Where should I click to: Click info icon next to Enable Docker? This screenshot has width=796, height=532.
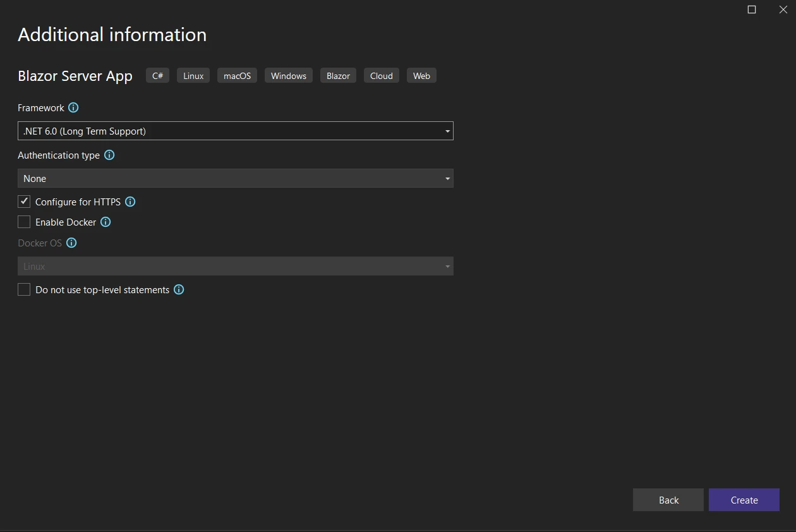[106, 222]
